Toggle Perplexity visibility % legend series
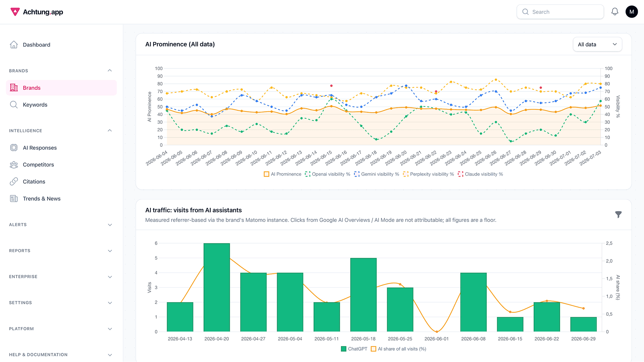The image size is (644, 362). tap(428, 174)
